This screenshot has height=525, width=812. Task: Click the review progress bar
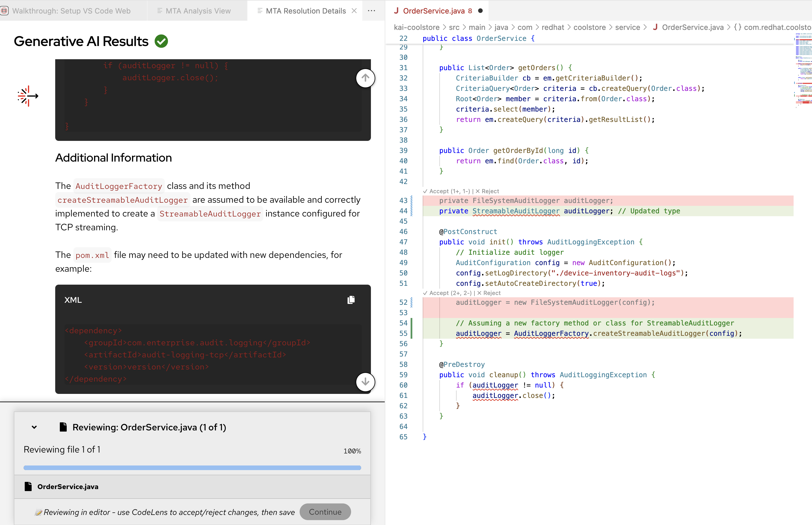point(192,468)
